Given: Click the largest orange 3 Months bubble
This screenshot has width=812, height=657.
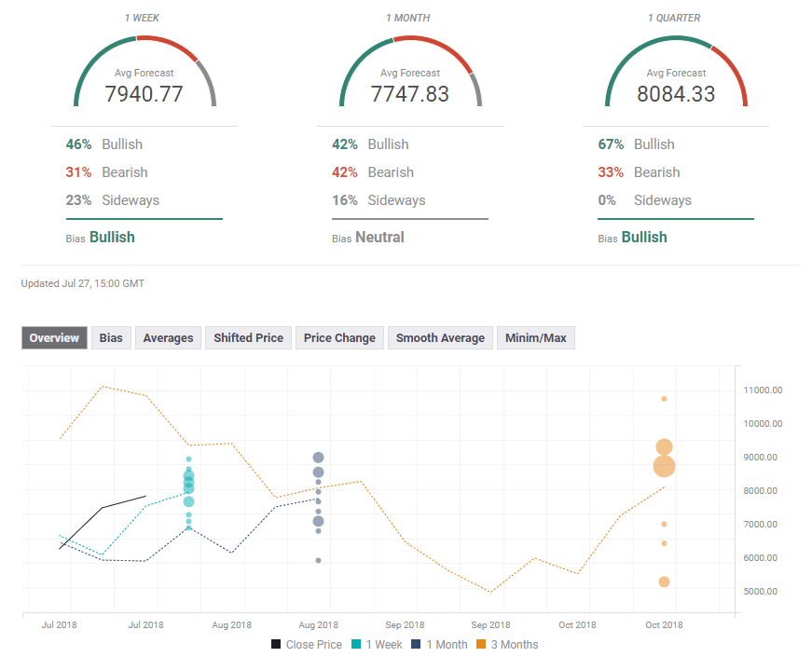Looking at the screenshot, I should pos(664,466).
